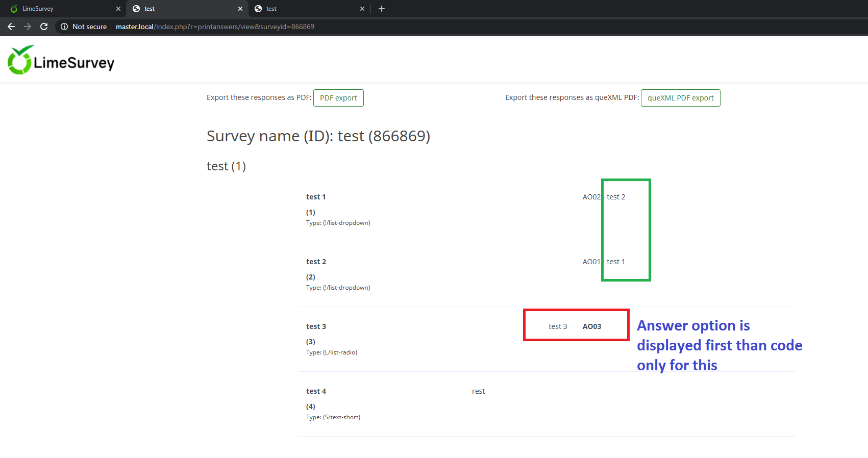Reload the current page
This screenshot has width=868, height=458.
[44, 27]
